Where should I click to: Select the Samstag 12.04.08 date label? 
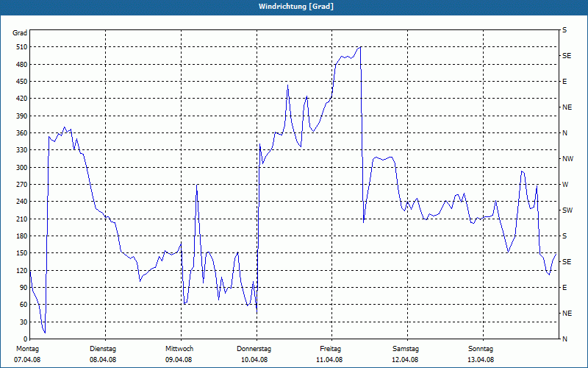click(x=406, y=354)
